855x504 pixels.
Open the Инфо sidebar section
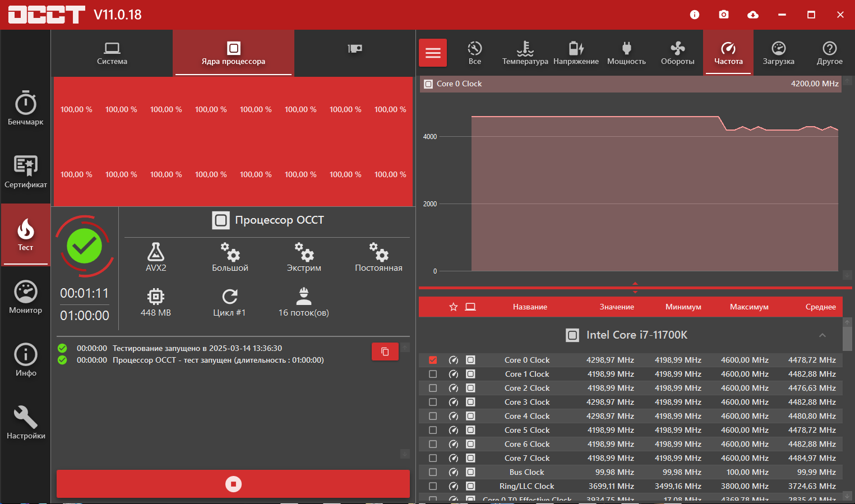coord(26,359)
